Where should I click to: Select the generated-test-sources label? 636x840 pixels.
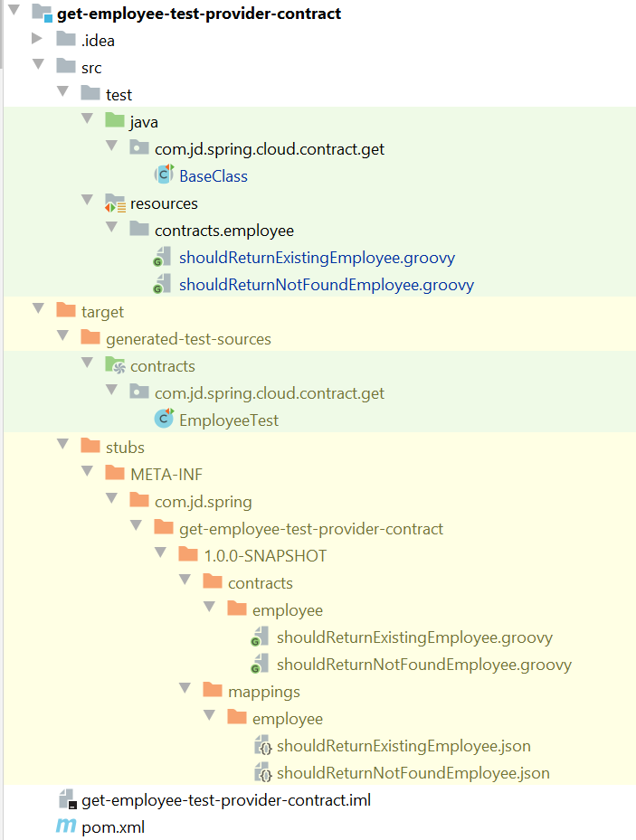pyautogui.click(x=188, y=339)
